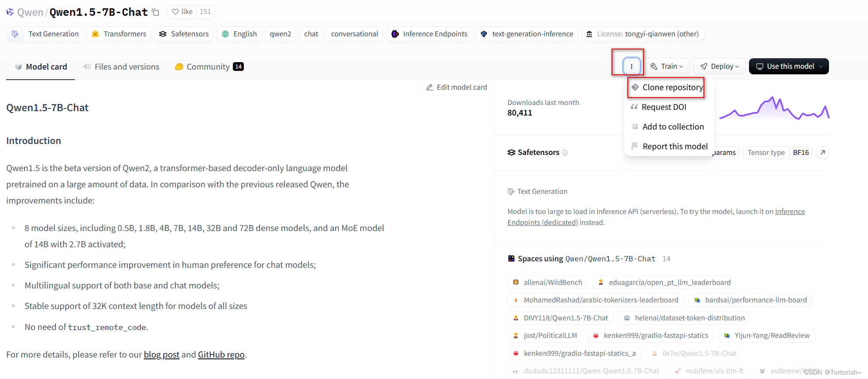Open the Use this model dropdown

[x=789, y=66]
